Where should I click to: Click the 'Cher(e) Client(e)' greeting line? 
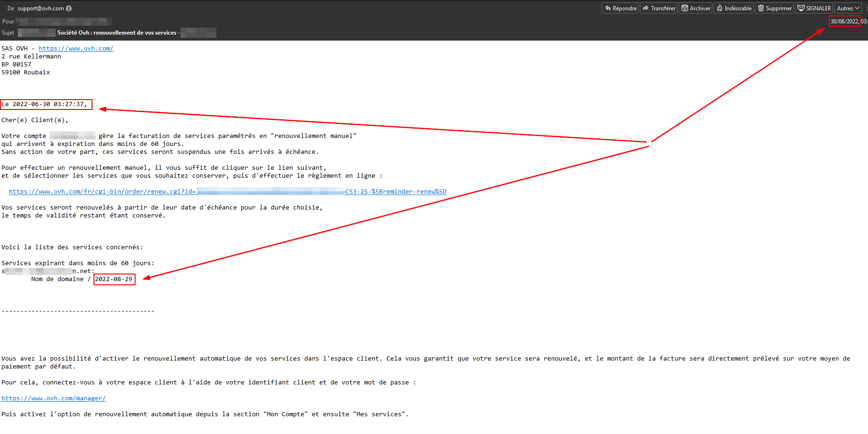point(35,120)
